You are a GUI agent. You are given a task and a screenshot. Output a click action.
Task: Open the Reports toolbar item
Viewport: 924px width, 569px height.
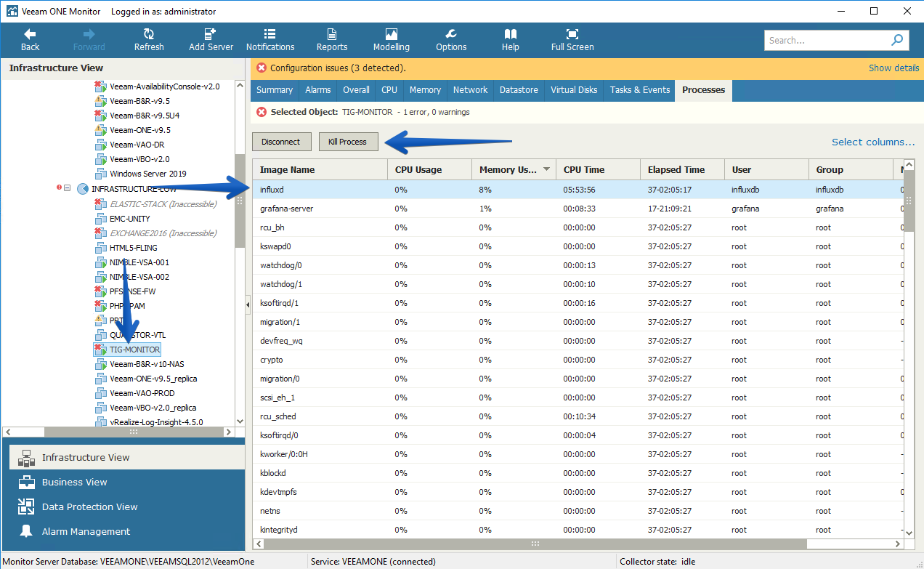pos(332,40)
